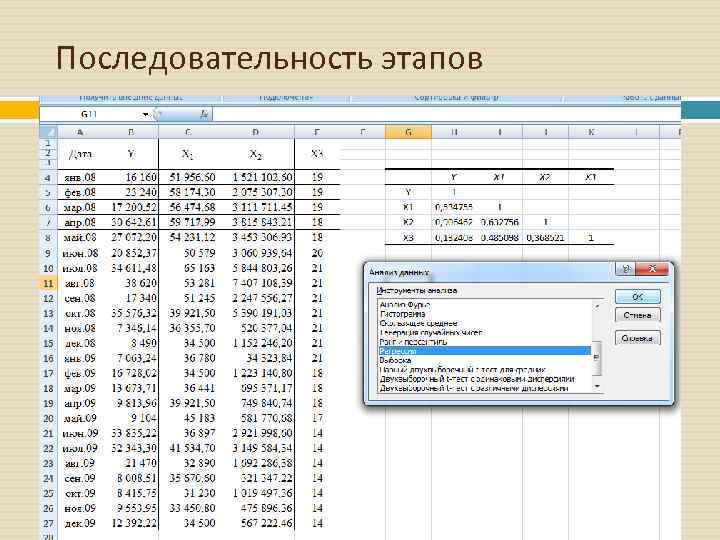The width and height of the screenshot is (720, 540).
Task: Confirm with OK button in the Анализ данных dialog
Action: (x=637, y=297)
